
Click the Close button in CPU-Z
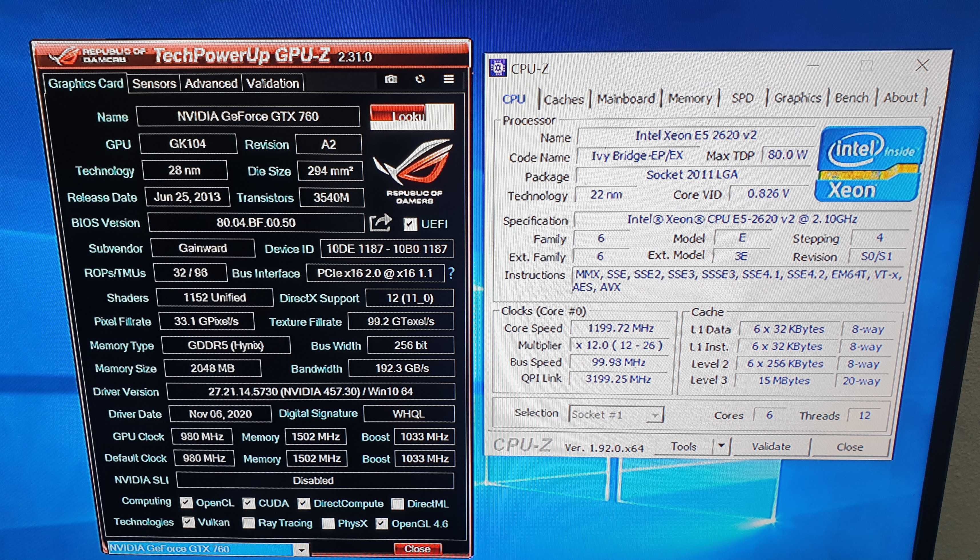tap(850, 447)
